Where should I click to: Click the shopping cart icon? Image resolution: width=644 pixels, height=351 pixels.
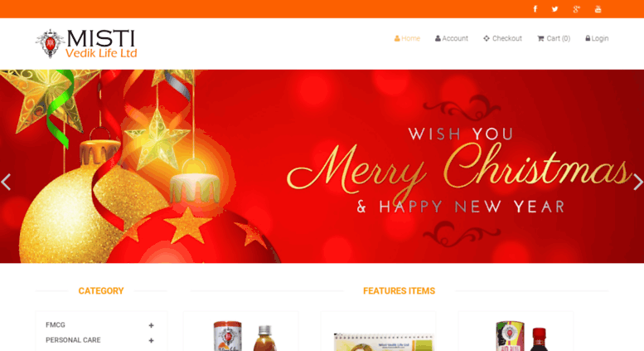tap(540, 38)
